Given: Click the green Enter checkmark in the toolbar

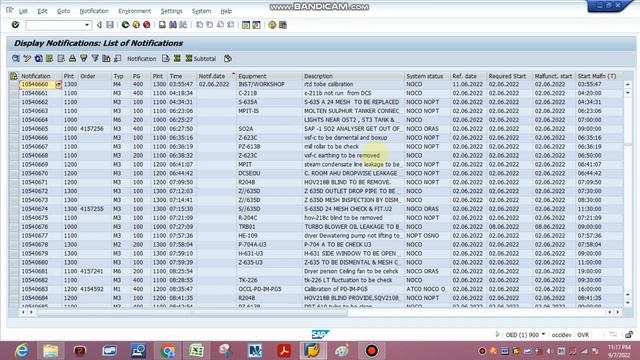Looking at the screenshot, I should point(15,25).
